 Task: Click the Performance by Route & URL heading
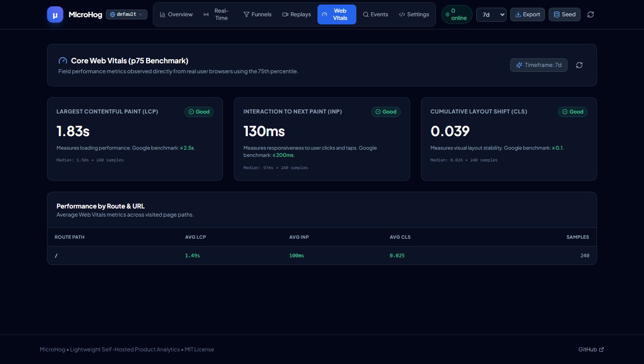100,206
